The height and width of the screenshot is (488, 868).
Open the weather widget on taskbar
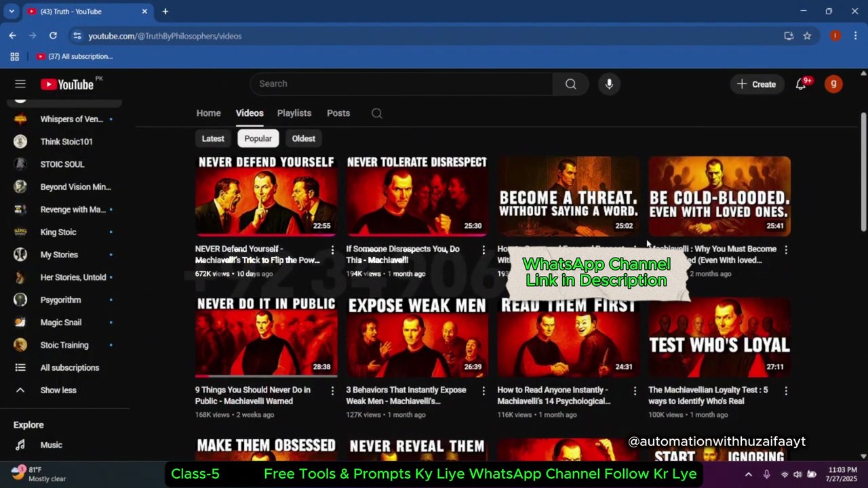click(x=39, y=474)
